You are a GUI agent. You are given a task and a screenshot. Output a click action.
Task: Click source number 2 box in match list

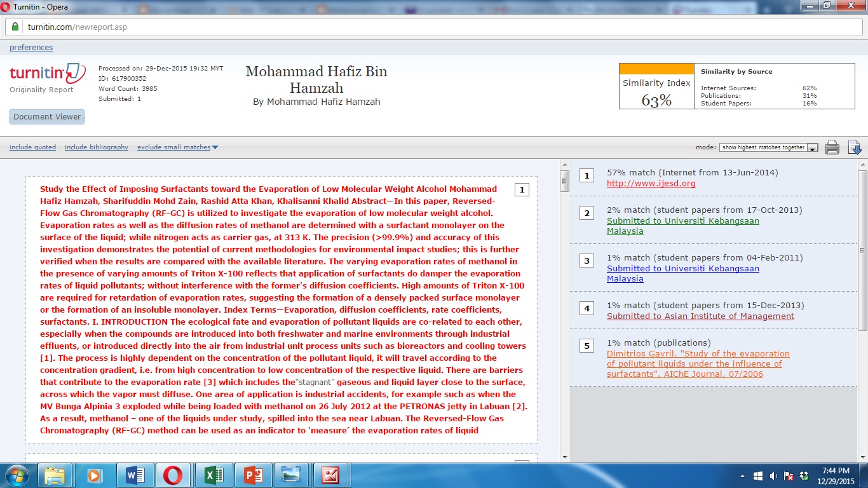[587, 213]
